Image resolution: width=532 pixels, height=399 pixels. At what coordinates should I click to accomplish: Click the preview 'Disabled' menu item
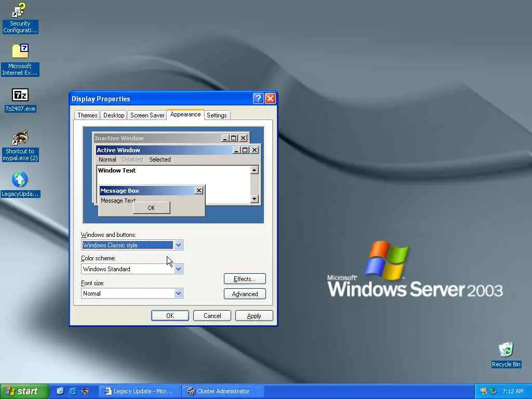tap(132, 159)
